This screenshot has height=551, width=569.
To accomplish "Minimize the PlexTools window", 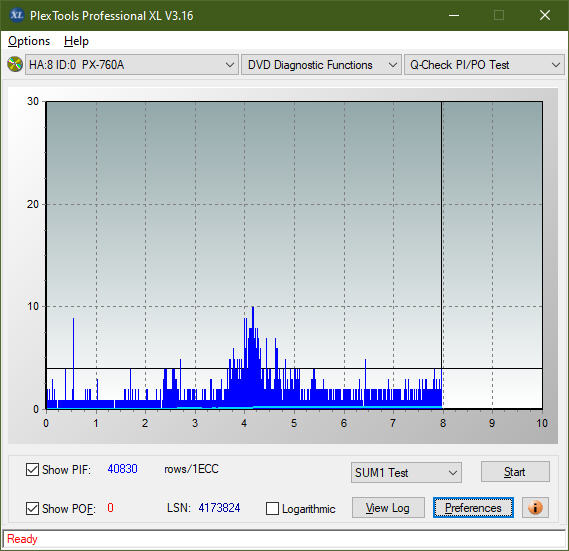I will [x=454, y=15].
